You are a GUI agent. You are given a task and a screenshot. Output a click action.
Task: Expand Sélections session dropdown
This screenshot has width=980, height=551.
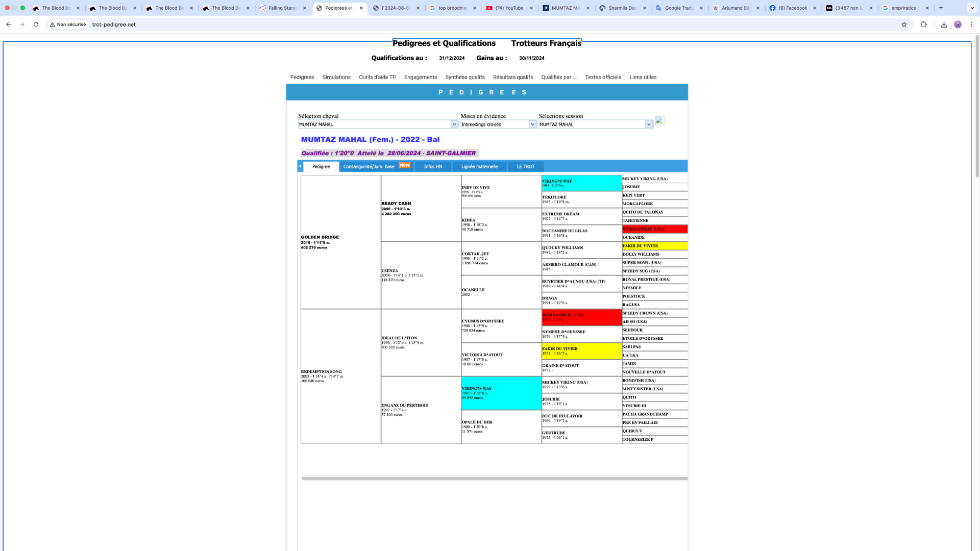tap(649, 124)
